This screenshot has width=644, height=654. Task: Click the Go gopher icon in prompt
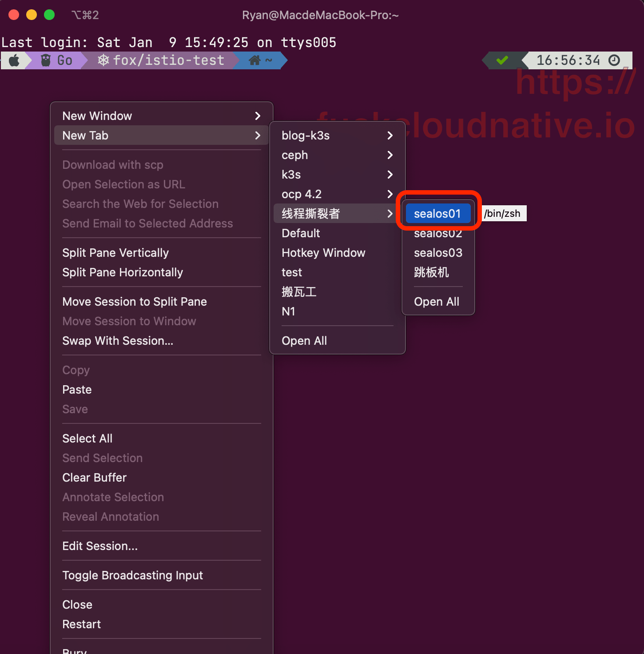coord(46,60)
